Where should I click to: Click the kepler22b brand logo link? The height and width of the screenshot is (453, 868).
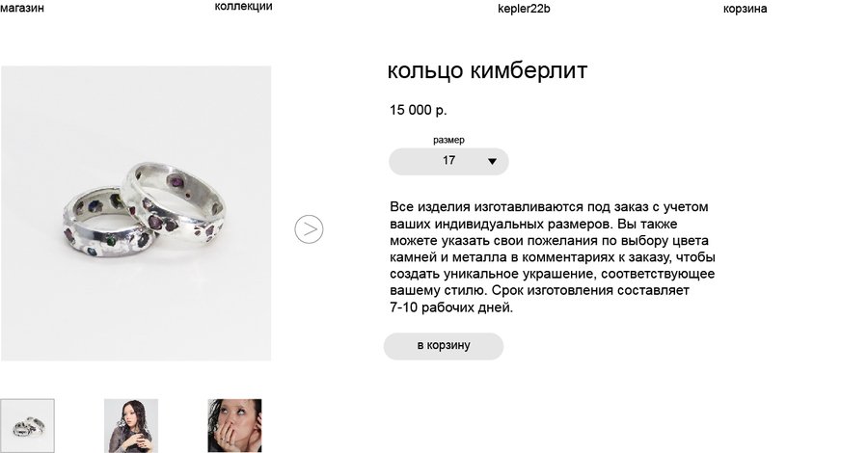click(524, 9)
